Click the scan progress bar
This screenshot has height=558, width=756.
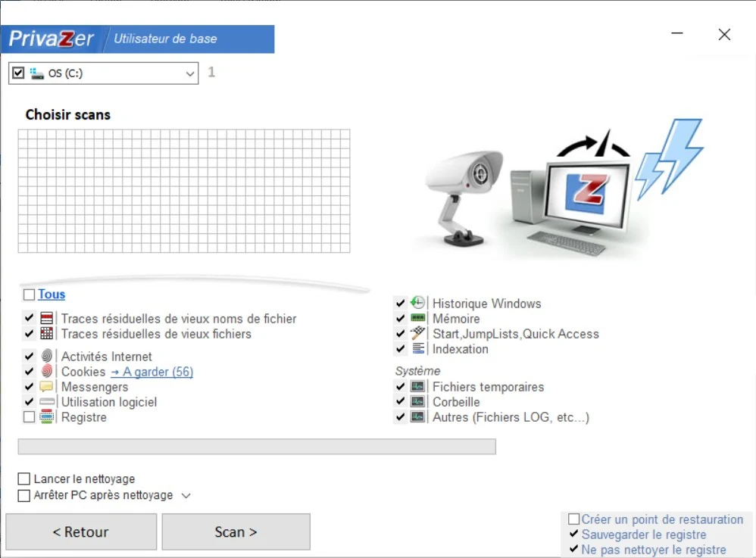click(257, 446)
